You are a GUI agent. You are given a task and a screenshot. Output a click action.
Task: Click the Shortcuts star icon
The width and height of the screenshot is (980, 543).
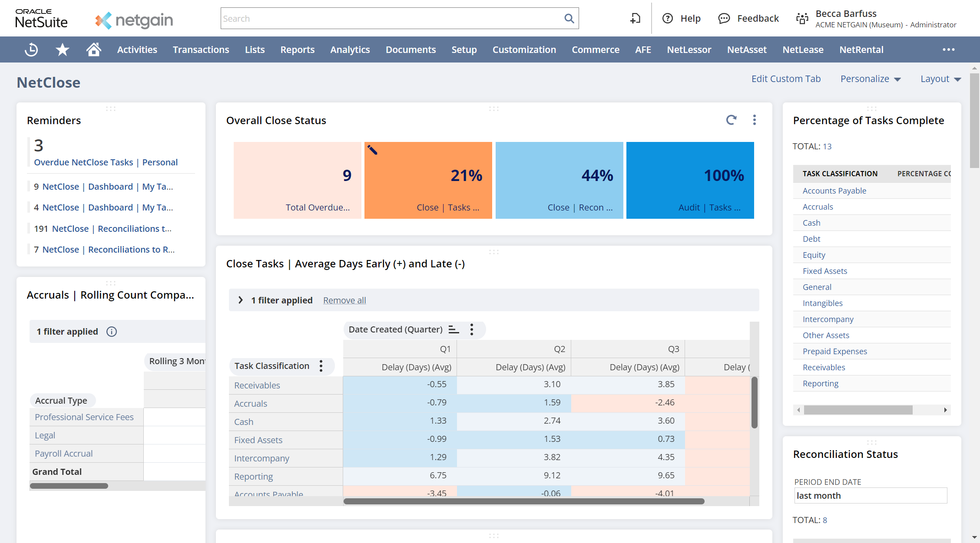pos(63,49)
